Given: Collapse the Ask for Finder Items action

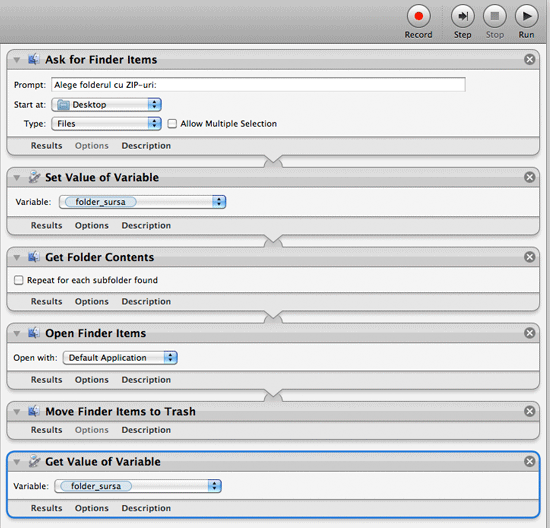Looking at the screenshot, I should [16, 60].
